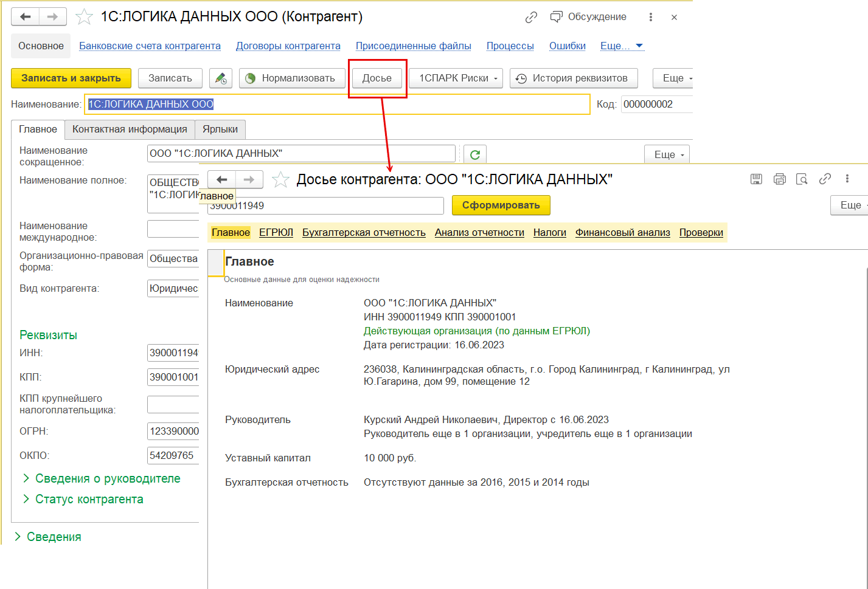Click the forward arrow in the Контрагент window
Image resolution: width=868 pixels, height=589 pixels.
pos(53,16)
